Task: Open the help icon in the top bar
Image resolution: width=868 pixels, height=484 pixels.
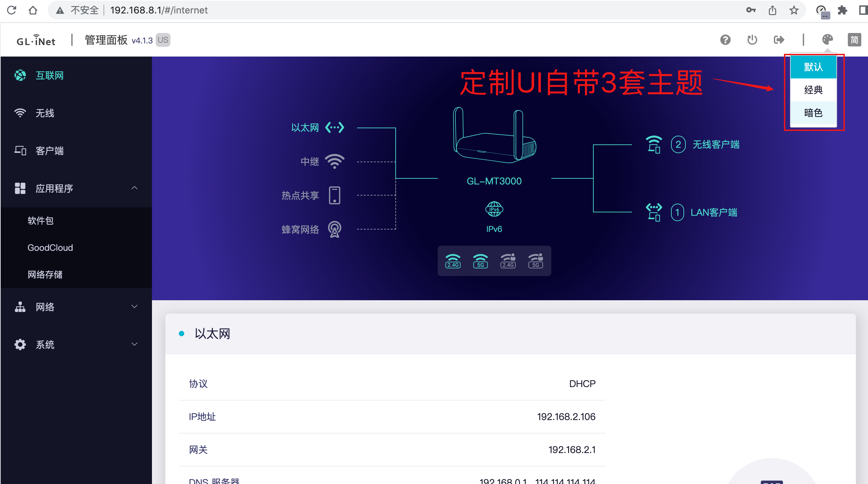Action: coord(725,39)
